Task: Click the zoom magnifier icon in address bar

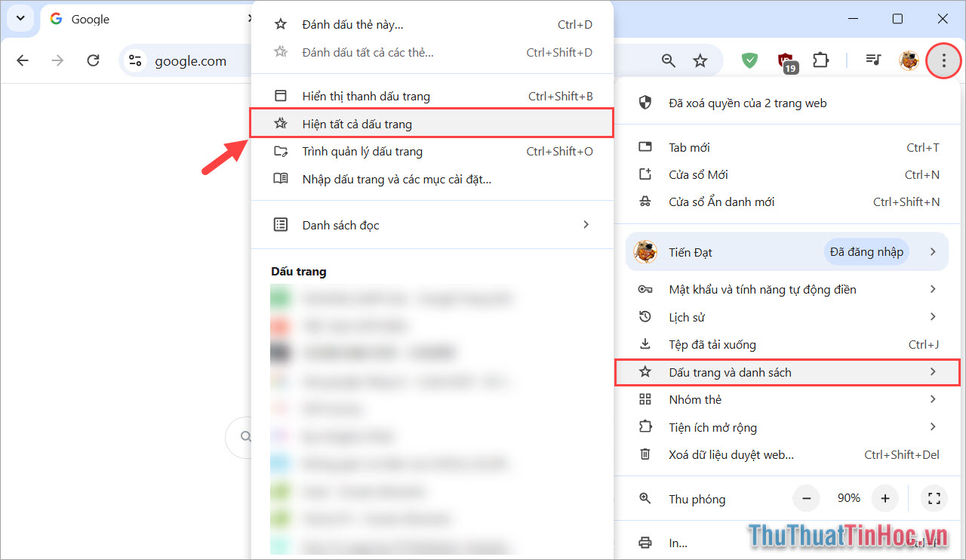Action: [668, 61]
